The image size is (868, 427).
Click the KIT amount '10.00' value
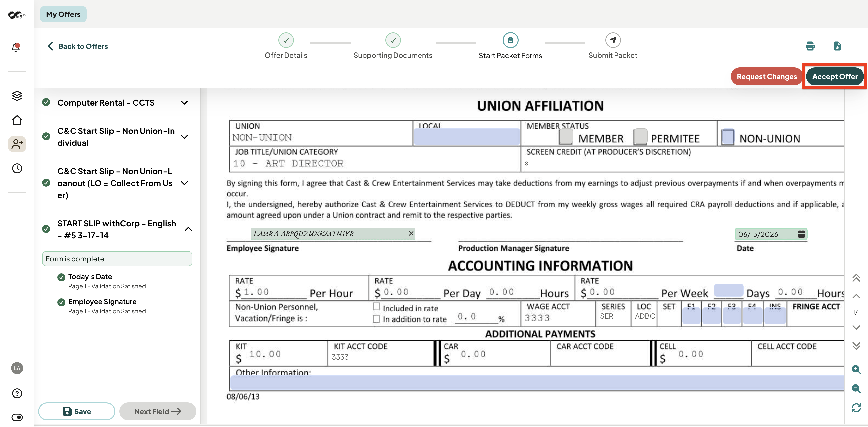pos(265,354)
